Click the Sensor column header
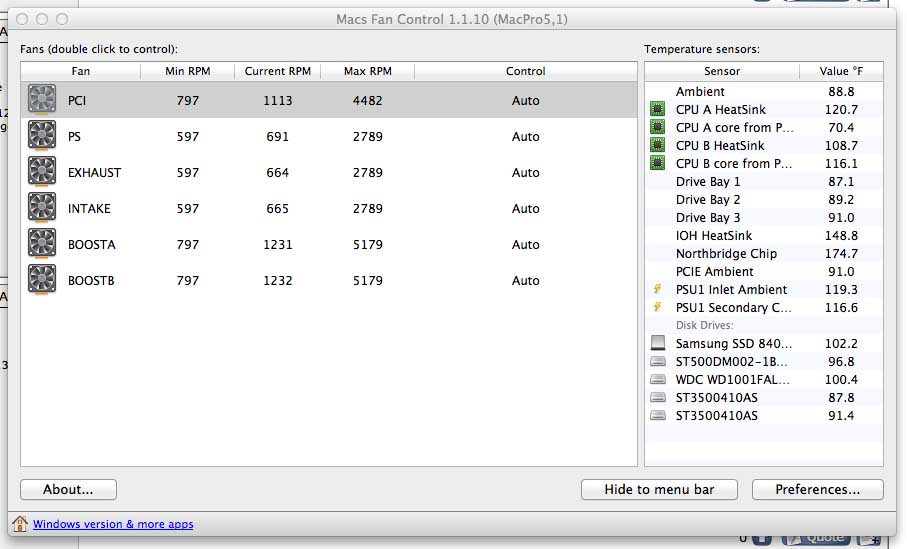The image size is (907, 549). (x=722, y=71)
